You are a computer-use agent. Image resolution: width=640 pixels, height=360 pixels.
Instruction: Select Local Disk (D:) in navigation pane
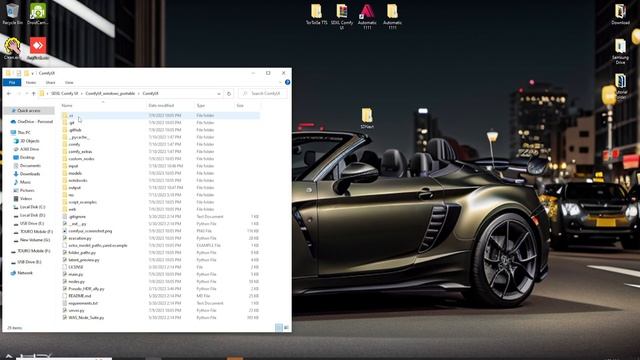tap(32, 215)
